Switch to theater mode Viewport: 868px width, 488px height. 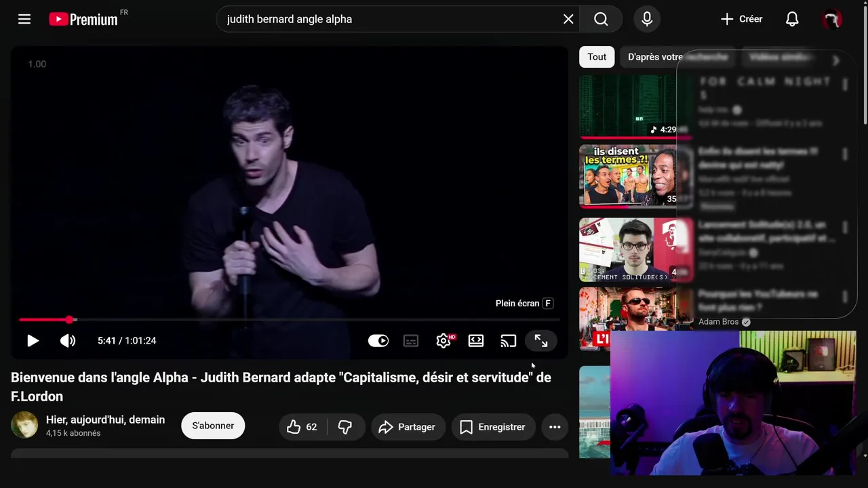point(476,340)
